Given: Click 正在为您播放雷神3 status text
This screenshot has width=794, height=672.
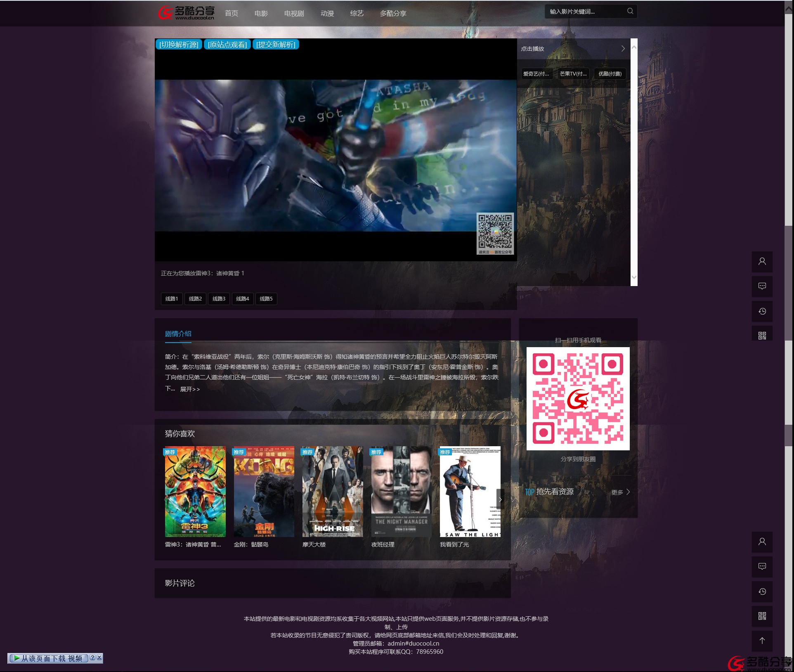Looking at the screenshot, I should point(202,273).
